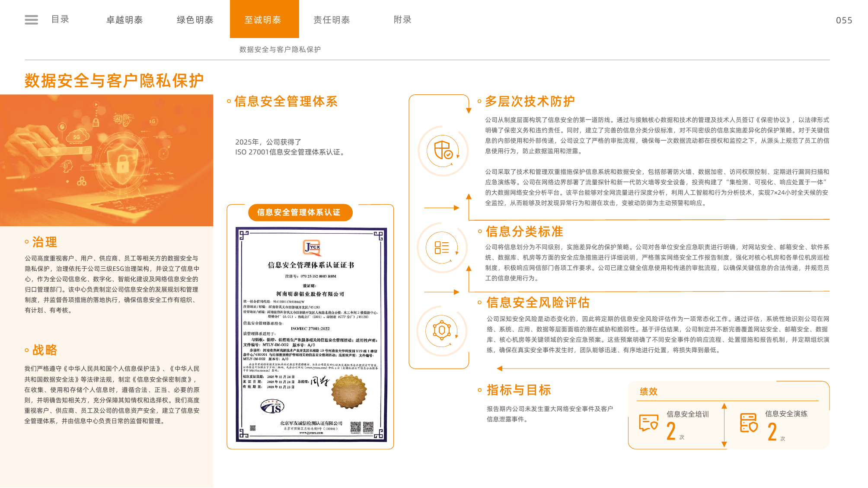This screenshot has height=488, width=868.
Task: Click the 信息安全管理体系认证 orange label
Action: tap(300, 212)
